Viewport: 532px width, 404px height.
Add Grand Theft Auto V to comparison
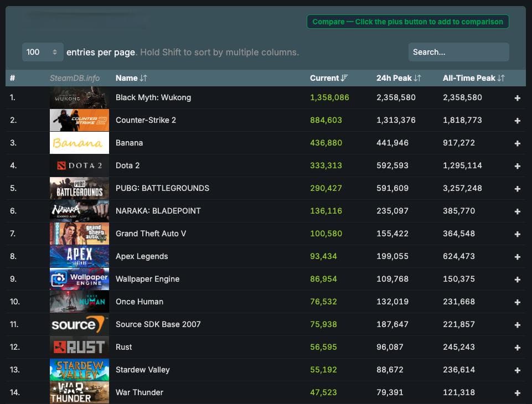pos(517,235)
